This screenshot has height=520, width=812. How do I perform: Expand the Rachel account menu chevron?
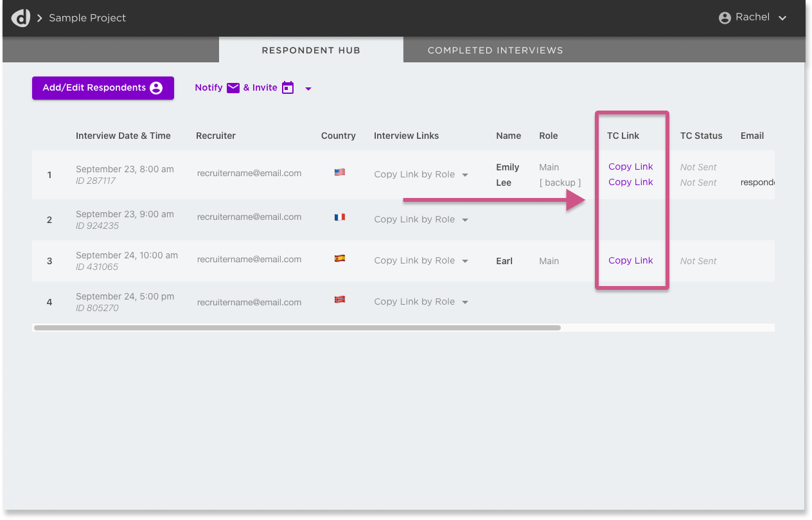coord(782,19)
